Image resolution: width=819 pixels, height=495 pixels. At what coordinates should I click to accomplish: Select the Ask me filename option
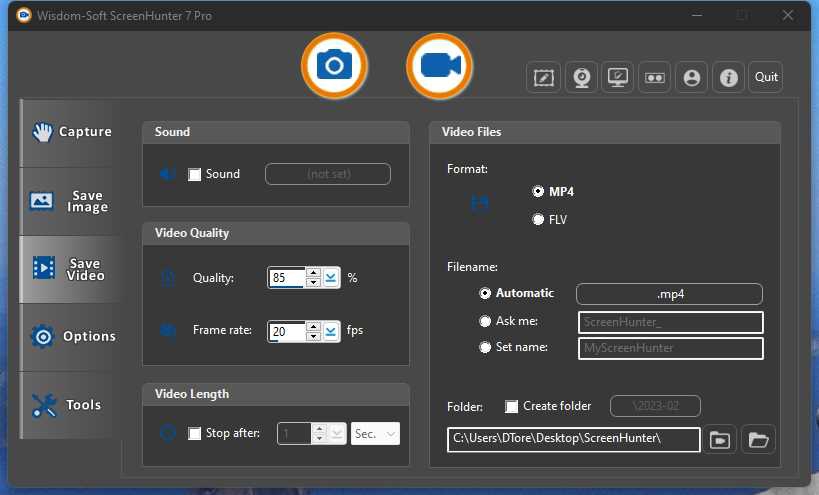click(x=485, y=321)
